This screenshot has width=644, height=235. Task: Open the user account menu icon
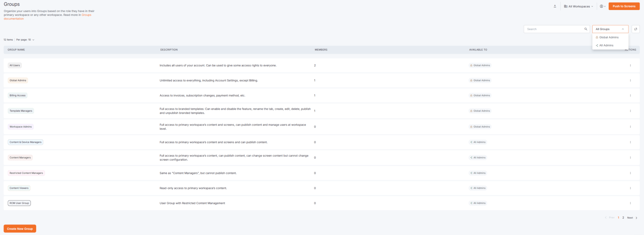(x=603, y=6)
